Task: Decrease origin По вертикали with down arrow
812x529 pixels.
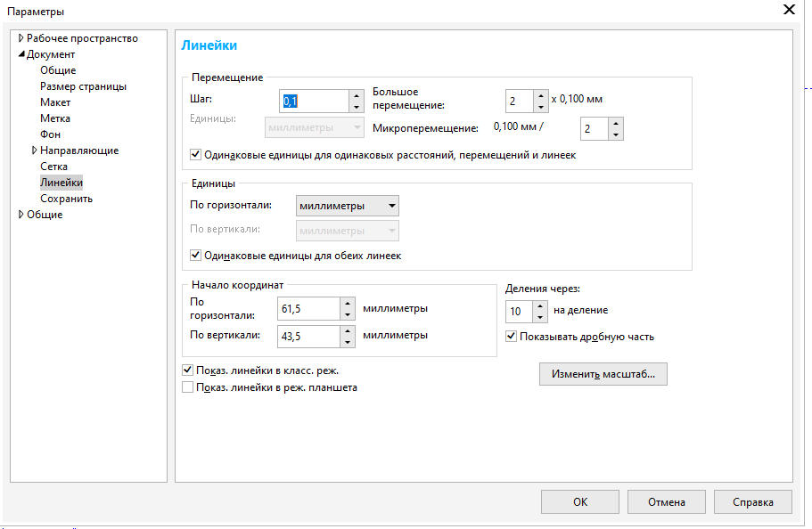Action: pyautogui.click(x=348, y=342)
